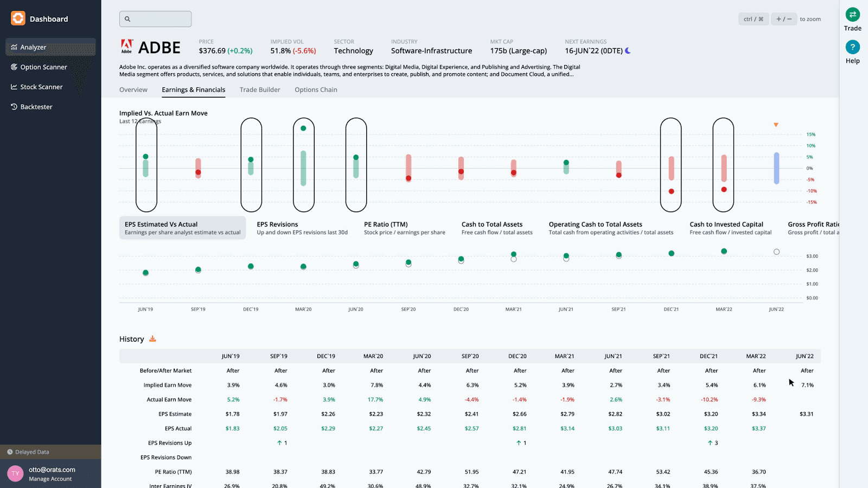Click the Option Scanner radar icon
Image resolution: width=868 pixels, height=488 pixels.
tap(14, 67)
